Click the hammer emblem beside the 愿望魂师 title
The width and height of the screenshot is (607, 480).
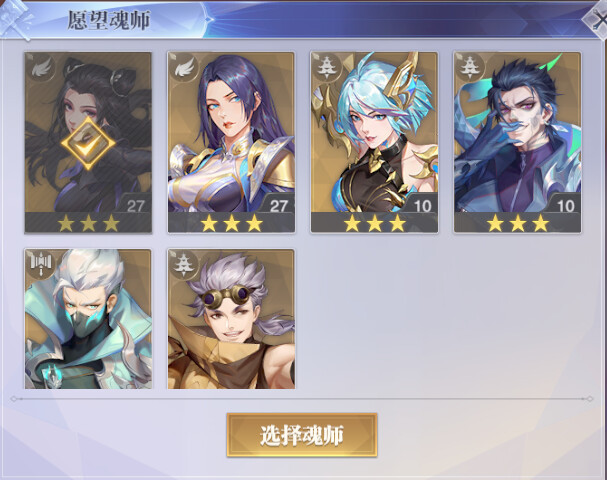tap(15, 20)
